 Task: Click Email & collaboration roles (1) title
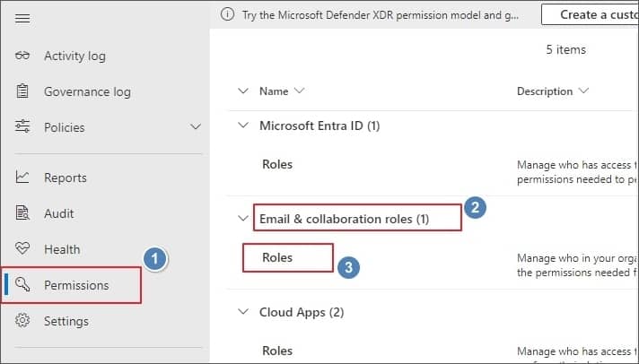[x=345, y=219]
